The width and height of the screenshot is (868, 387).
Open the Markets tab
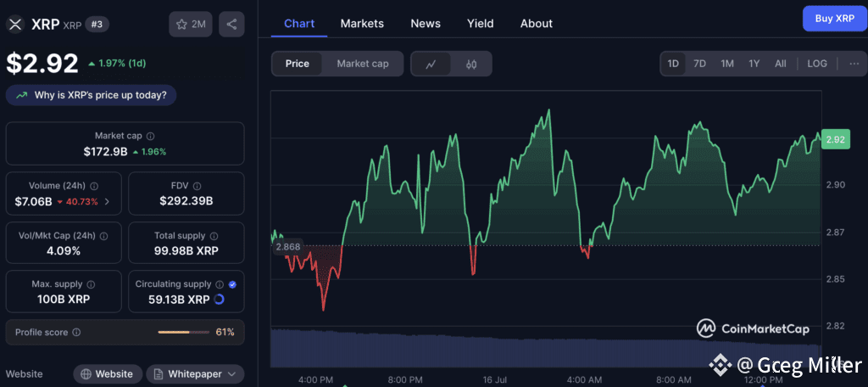[x=362, y=23]
